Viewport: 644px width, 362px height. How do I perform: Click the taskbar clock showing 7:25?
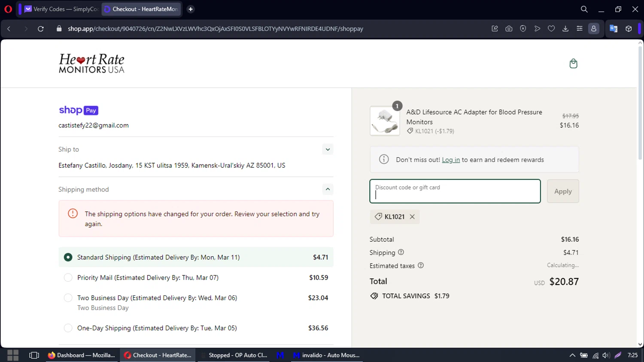632,355
